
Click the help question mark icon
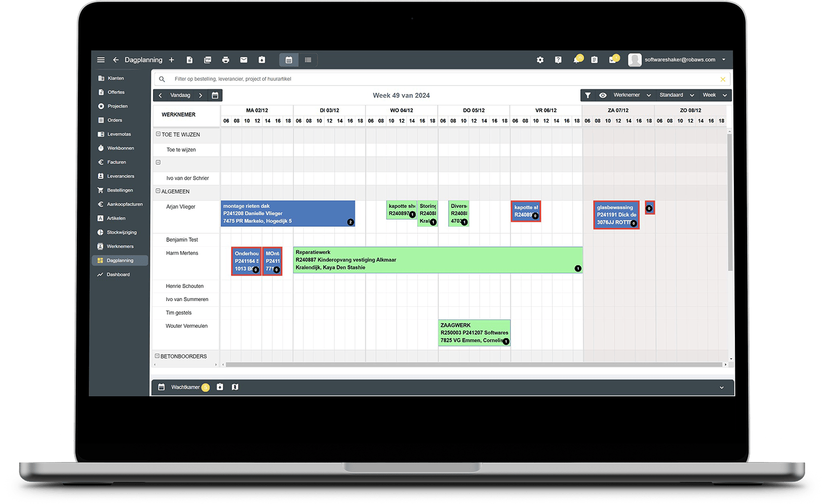click(558, 60)
